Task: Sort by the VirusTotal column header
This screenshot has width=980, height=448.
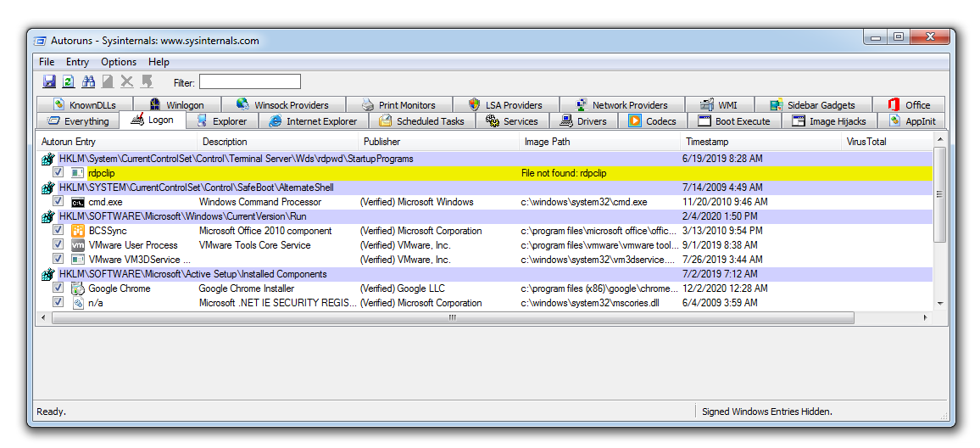Action: coord(887,142)
